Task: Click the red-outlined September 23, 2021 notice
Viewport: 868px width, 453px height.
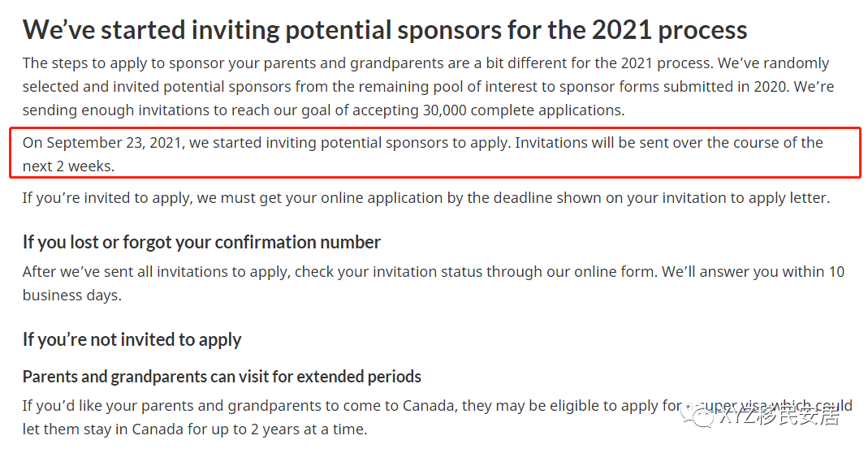Action: [x=434, y=153]
